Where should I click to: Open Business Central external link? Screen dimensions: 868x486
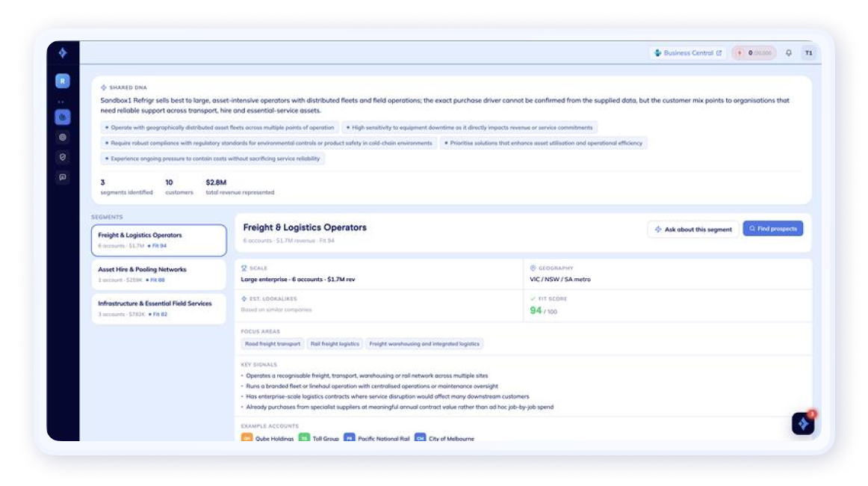click(x=687, y=53)
